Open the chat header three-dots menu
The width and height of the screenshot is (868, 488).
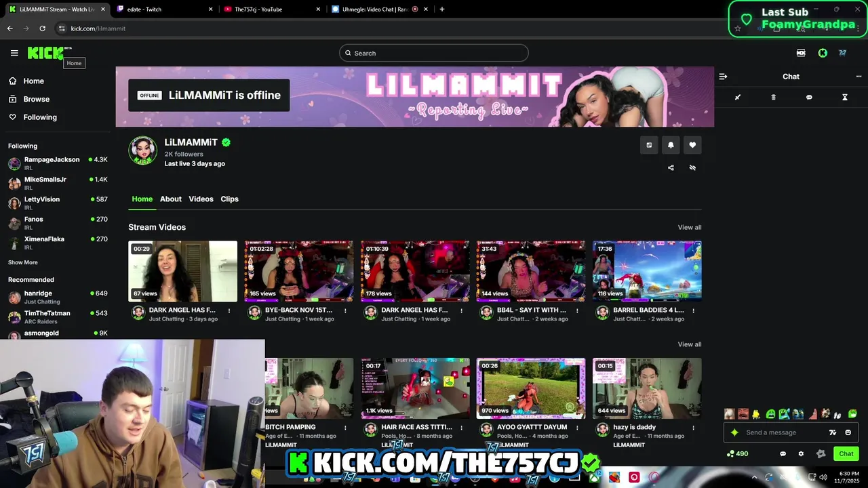click(x=859, y=77)
